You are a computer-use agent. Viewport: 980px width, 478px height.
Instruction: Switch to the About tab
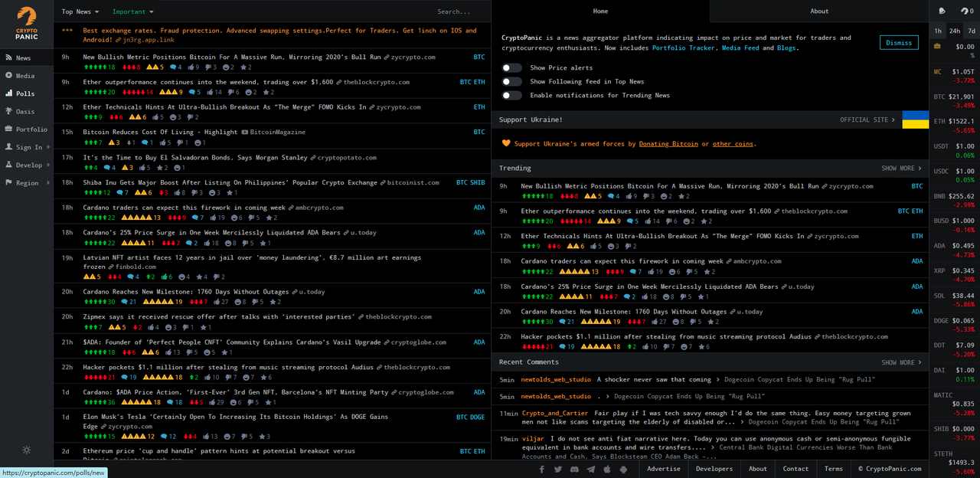(818, 11)
